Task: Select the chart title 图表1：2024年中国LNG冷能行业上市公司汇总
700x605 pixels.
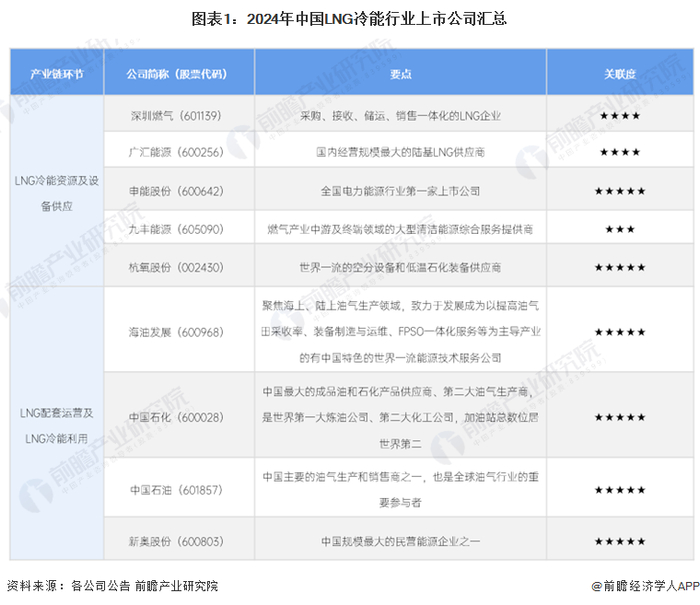Action: 349,19
